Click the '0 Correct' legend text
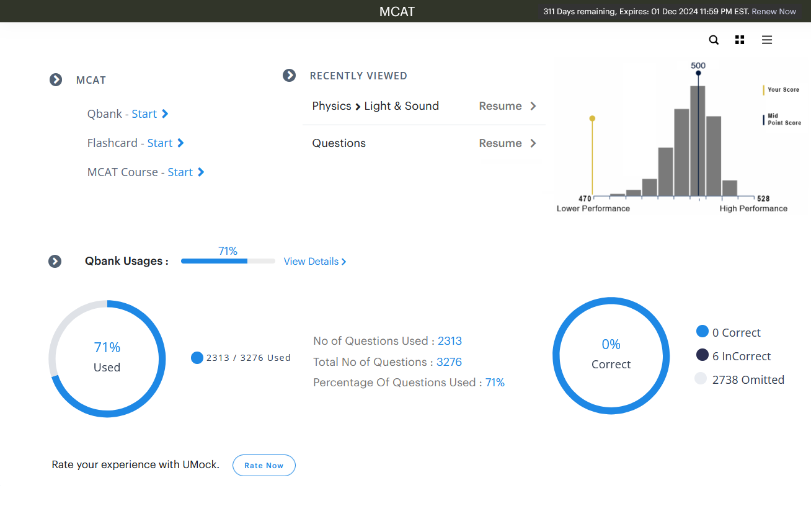Screen dimensions: 811x532 [x=737, y=332]
